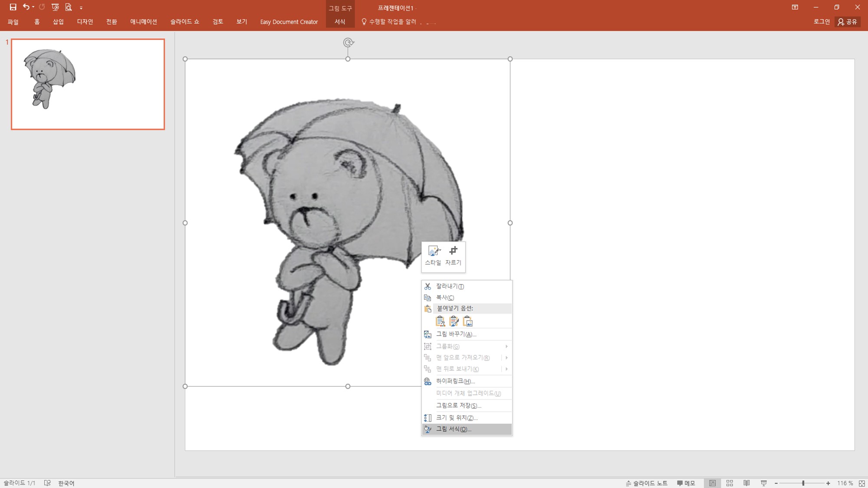Click the Redo icon in quick access toolbar

coord(42,7)
